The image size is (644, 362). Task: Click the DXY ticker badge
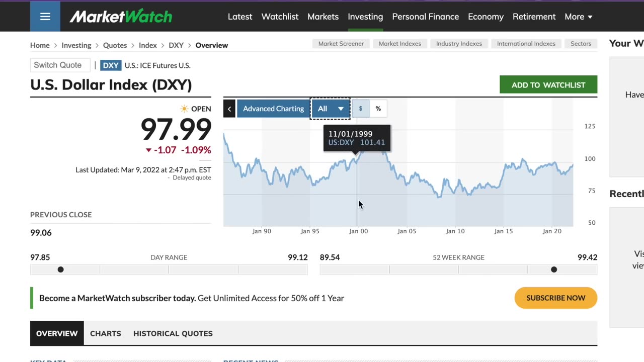tap(111, 65)
